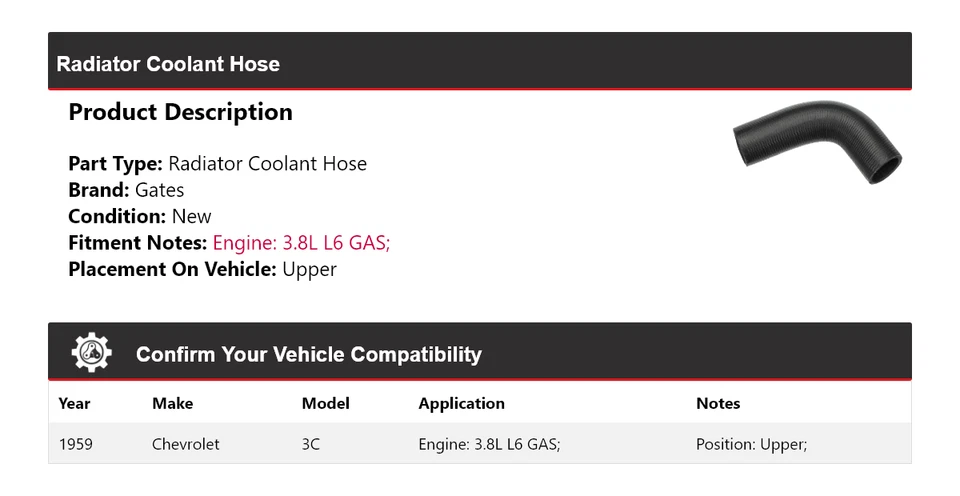This screenshot has height=496, width=960.
Task: Click the Brand: Gates line
Action: point(126,190)
